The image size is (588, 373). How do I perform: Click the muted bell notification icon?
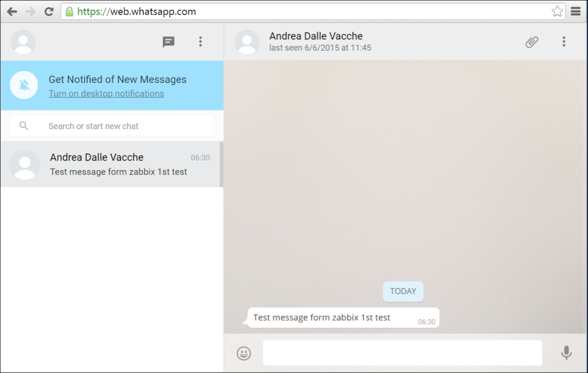point(24,85)
